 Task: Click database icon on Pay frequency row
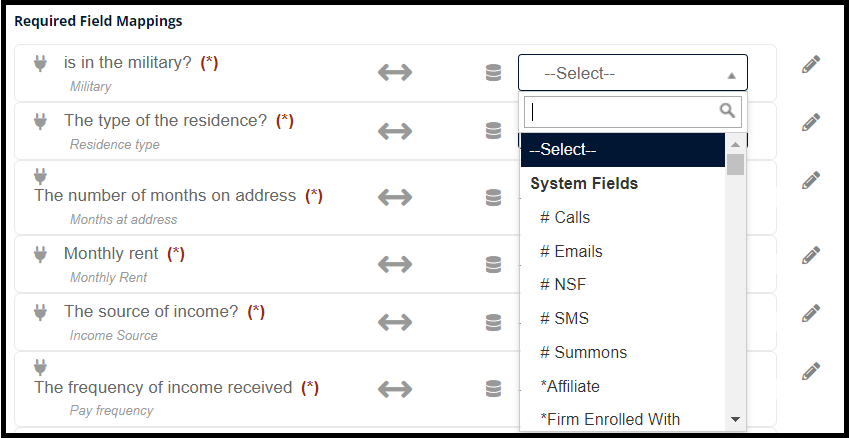coord(493,389)
